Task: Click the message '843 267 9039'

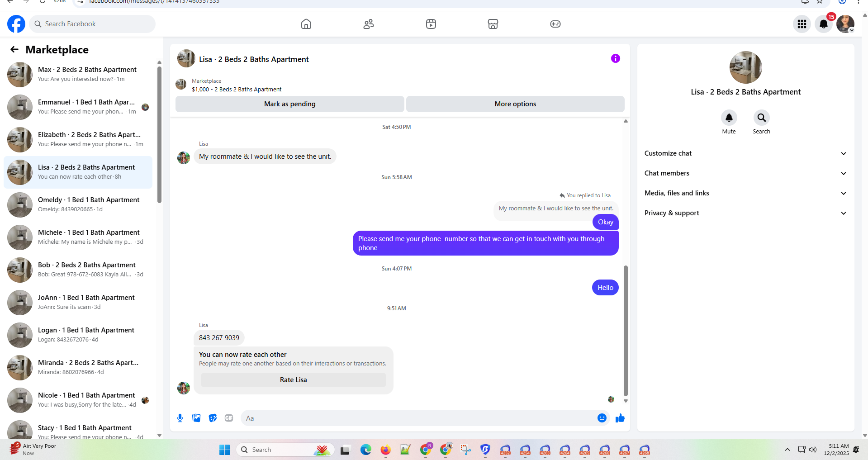Action: point(219,338)
